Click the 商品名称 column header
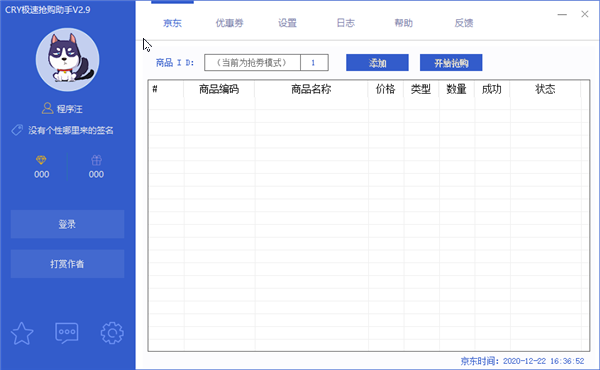 (311, 89)
